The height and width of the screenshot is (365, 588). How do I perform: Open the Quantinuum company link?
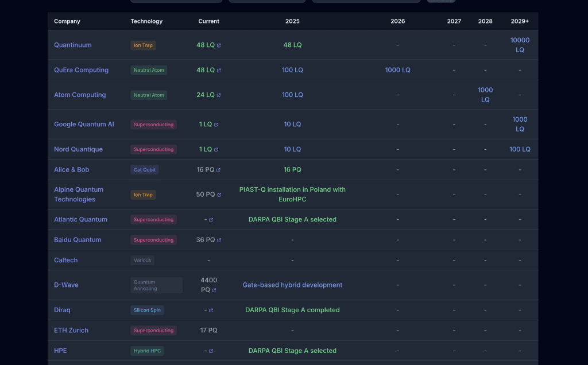click(x=72, y=45)
